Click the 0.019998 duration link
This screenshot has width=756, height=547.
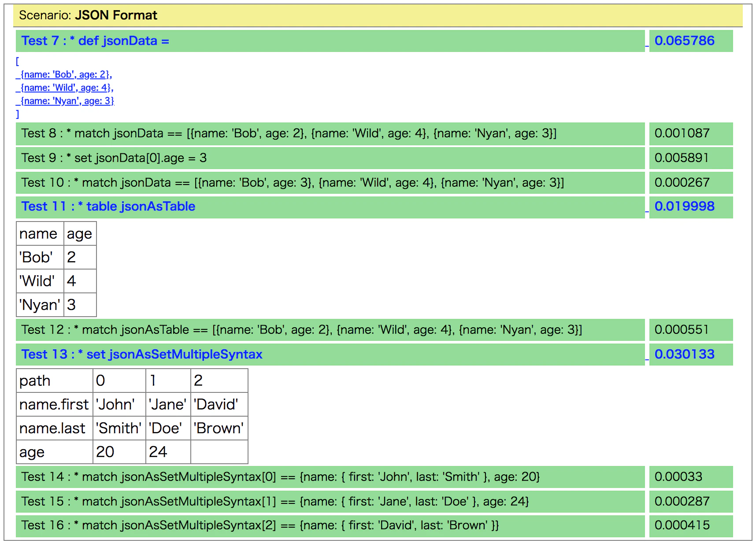click(x=684, y=207)
